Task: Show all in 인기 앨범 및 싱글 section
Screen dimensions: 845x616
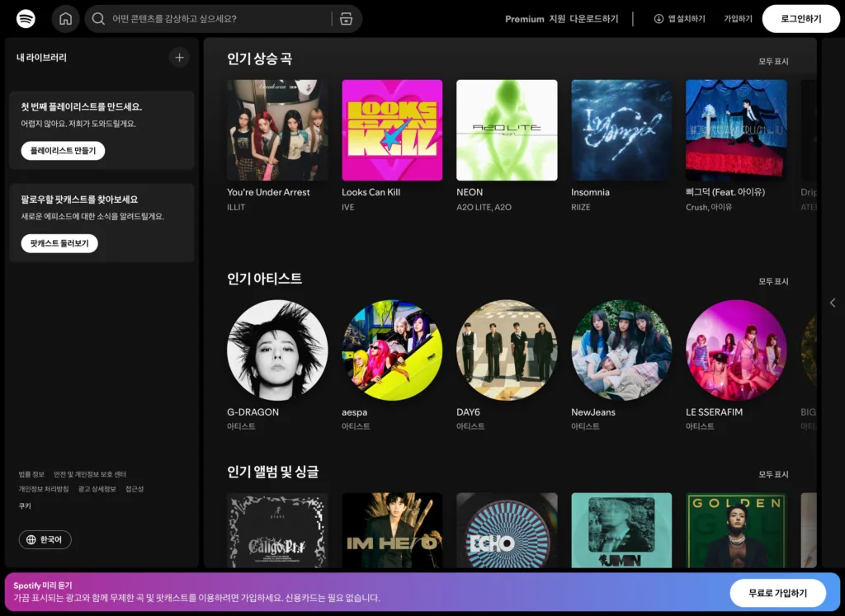Action: point(773,474)
